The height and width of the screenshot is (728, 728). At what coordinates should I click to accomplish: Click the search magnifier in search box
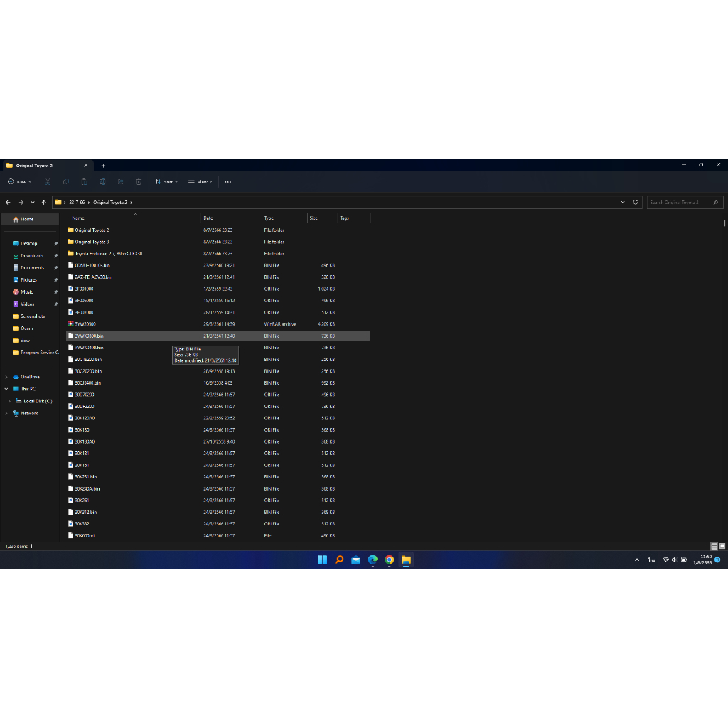pos(716,203)
